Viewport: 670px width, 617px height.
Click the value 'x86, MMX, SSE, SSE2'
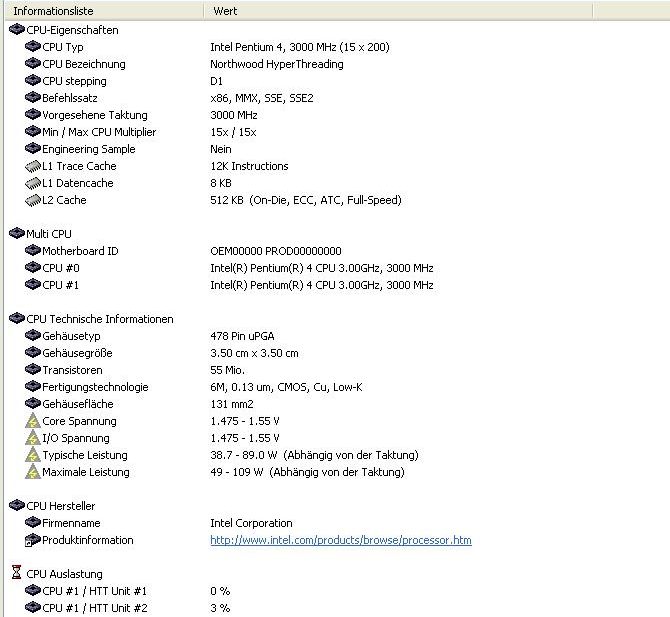click(x=262, y=98)
